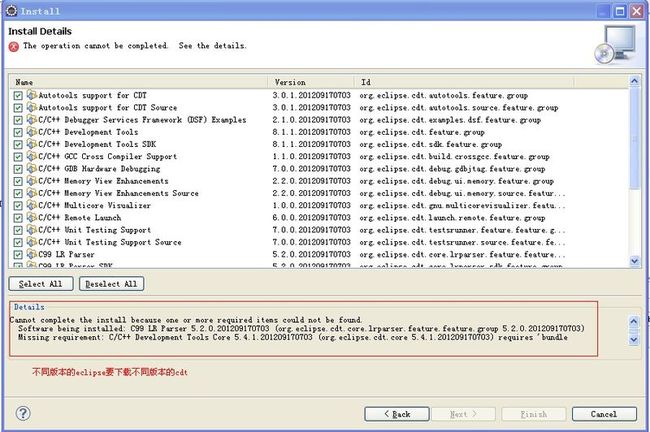Toggle checkbox for C/C++ Development Tools SDK
Screen dimensions: 650x432
click(x=18, y=145)
